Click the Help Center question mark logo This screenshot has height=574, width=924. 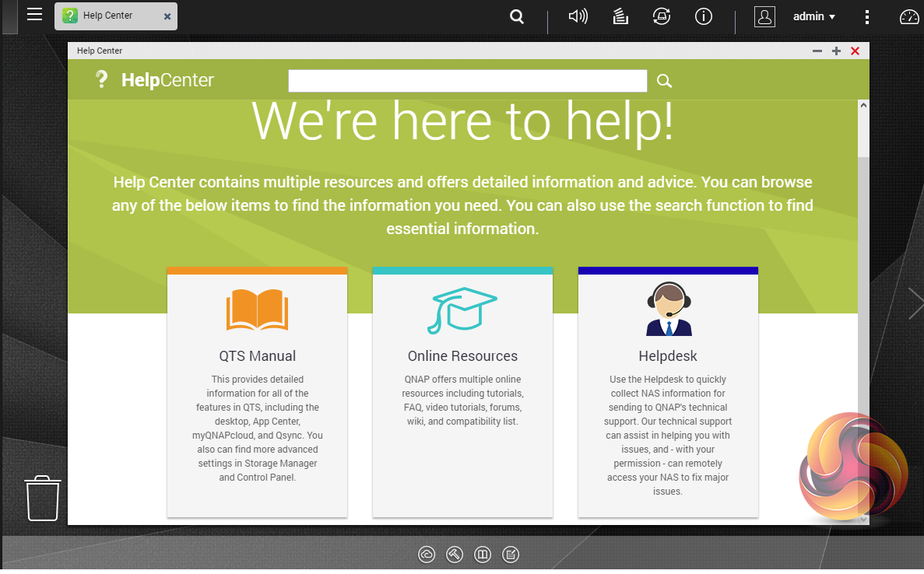pyautogui.click(x=101, y=79)
